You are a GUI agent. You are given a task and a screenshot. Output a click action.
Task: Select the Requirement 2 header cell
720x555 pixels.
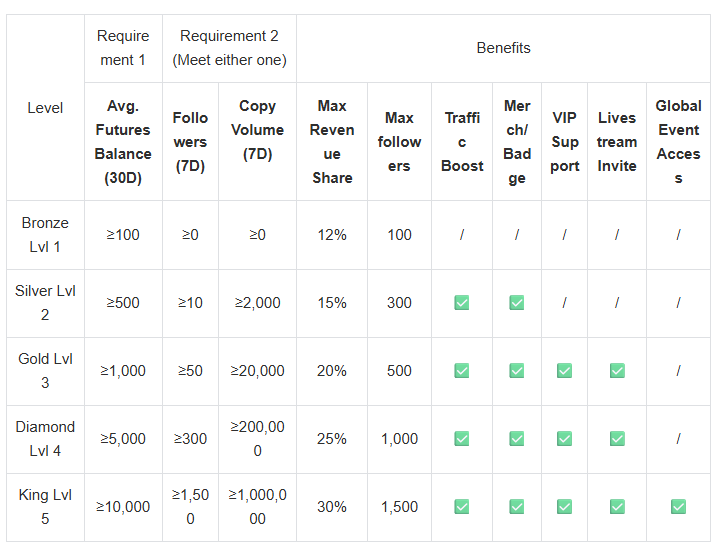coord(229,48)
